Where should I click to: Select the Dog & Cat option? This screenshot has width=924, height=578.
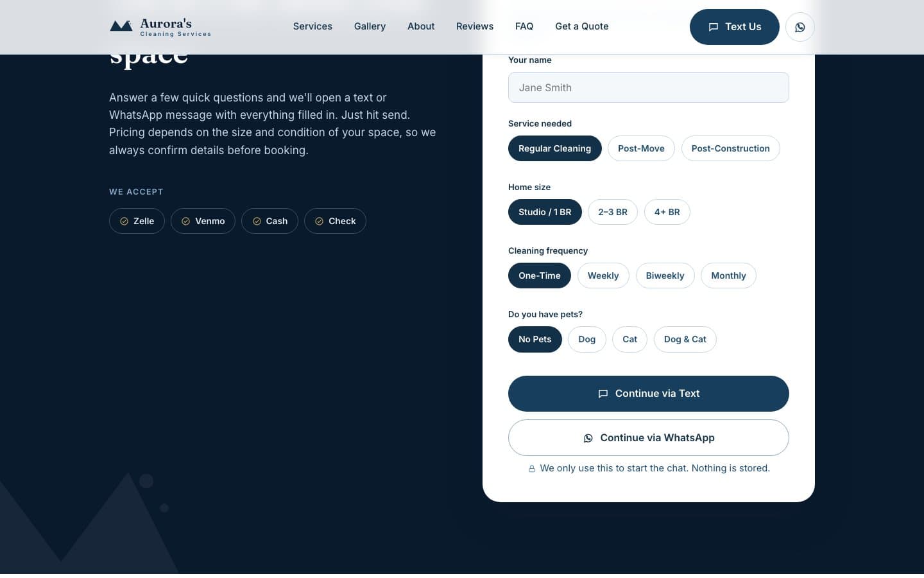tap(685, 339)
